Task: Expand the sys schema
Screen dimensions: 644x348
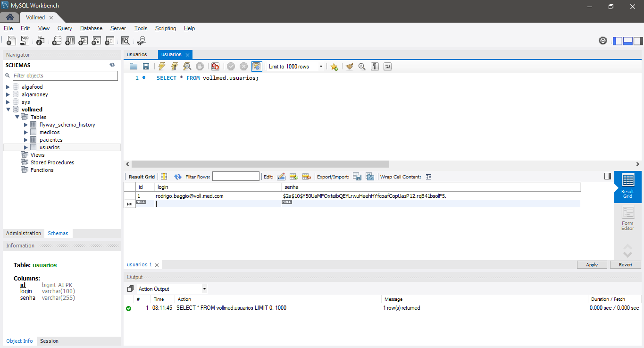Action: pyautogui.click(x=8, y=102)
